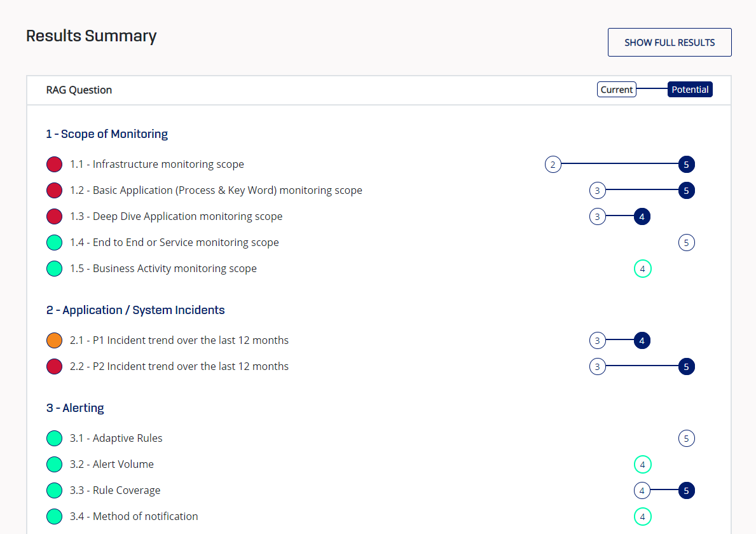Click '1.1 - Infrastructure monitoring scope' text
756x534 pixels.
click(x=156, y=165)
